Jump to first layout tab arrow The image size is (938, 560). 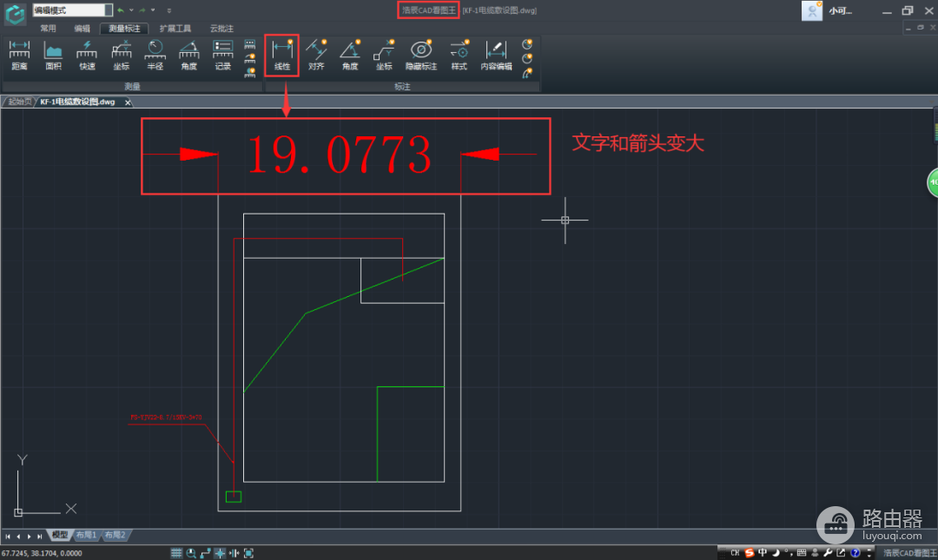pyautogui.click(x=8, y=536)
